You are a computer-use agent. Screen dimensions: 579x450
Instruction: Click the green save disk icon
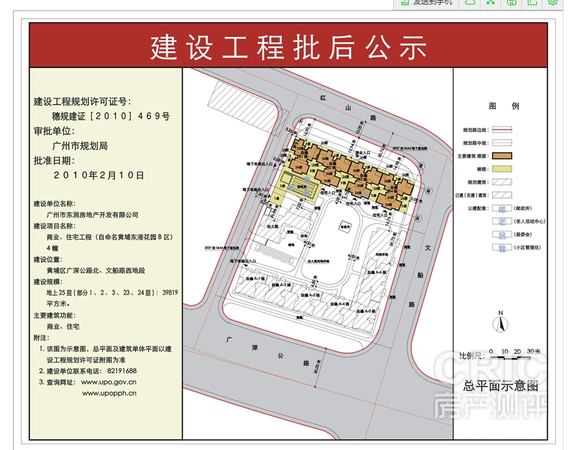[x=511, y=2]
